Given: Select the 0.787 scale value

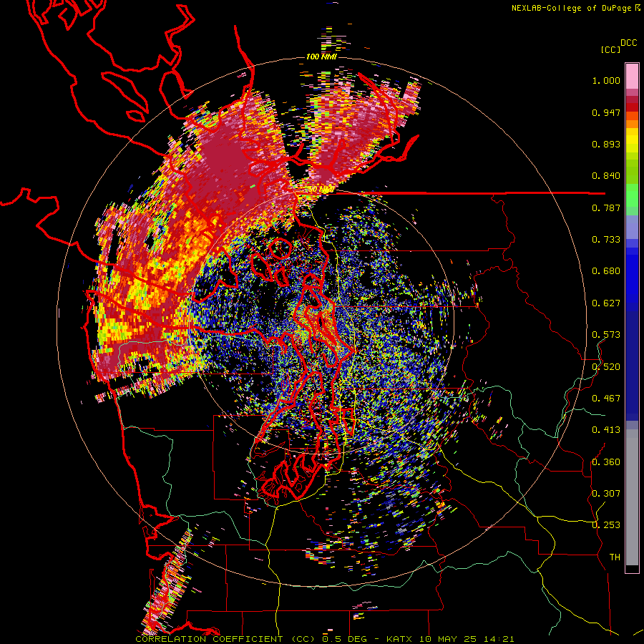Looking at the screenshot, I should coord(606,208).
